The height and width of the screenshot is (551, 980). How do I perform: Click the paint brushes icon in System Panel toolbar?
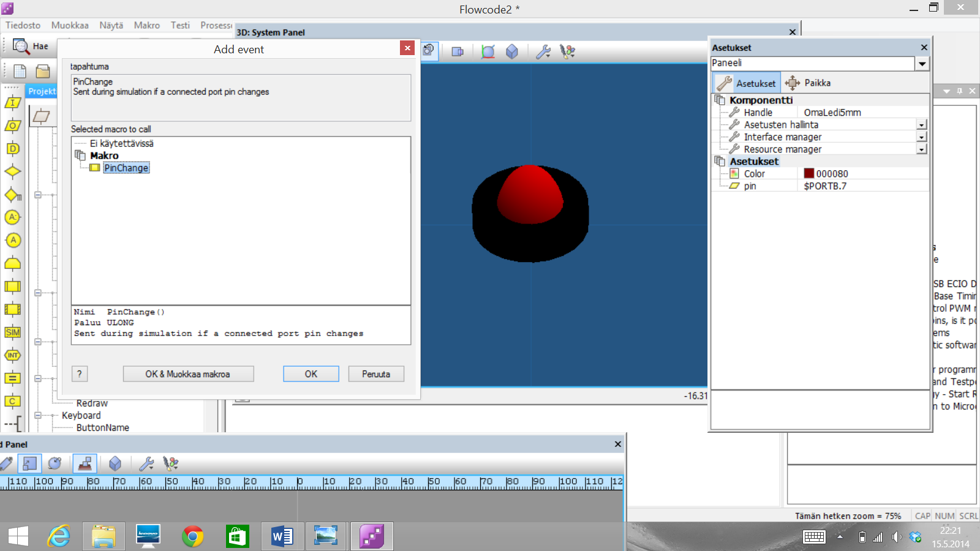[x=568, y=51]
